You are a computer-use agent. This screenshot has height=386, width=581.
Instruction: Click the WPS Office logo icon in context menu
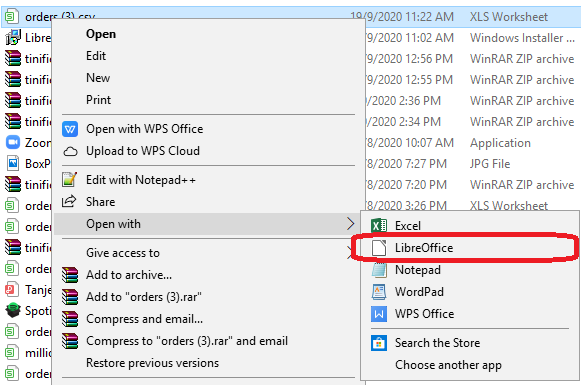(70, 129)
